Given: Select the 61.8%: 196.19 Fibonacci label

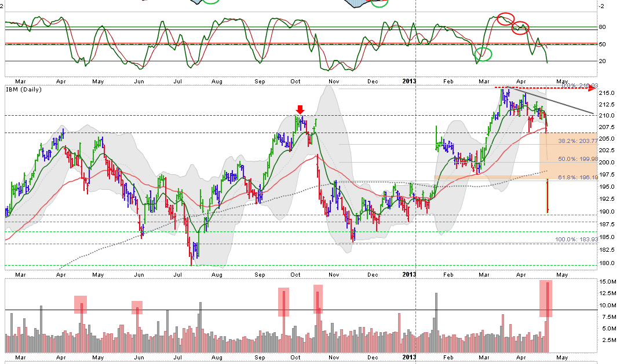Looking at the screenshot, I should click(x=578, y=177).
